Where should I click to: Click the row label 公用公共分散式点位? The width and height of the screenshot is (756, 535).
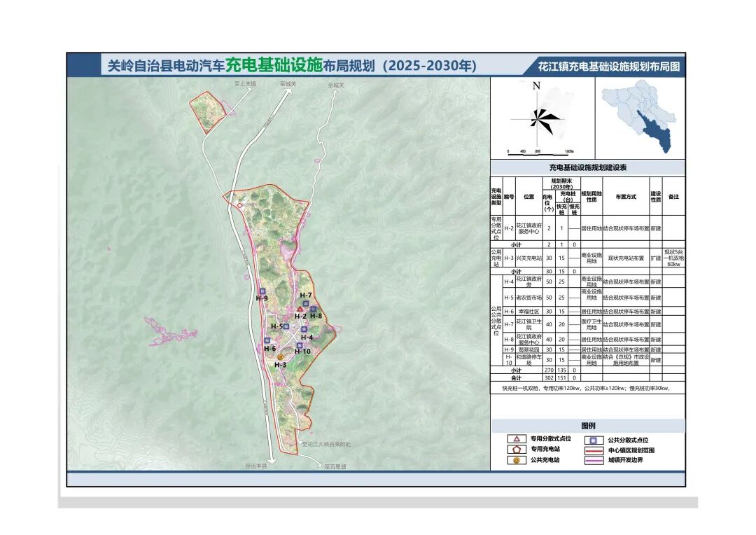tap(496, 321)
